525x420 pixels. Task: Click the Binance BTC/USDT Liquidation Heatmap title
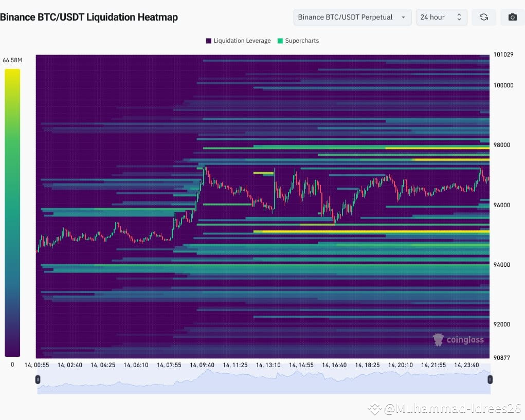(x=89, y=17)
